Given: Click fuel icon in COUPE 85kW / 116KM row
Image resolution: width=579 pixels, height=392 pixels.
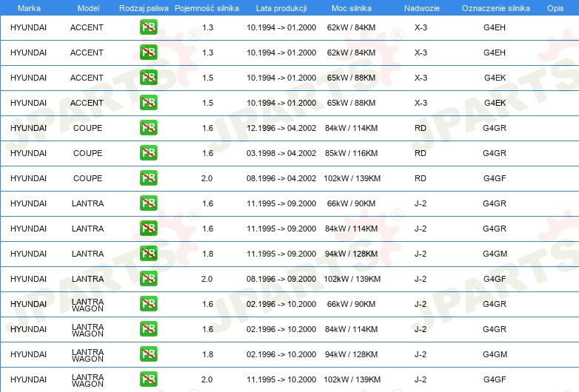Looking at the screenshot, I should (148, 152).
